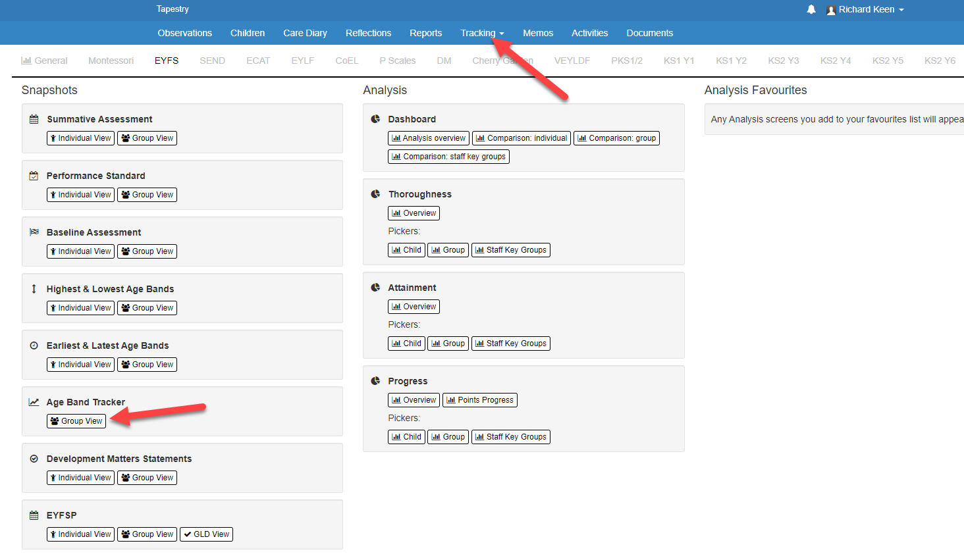The width and height of the screenshot is (964, 560).
Task: Open Summative Assessment Individual View
Action: coord(81,138)
